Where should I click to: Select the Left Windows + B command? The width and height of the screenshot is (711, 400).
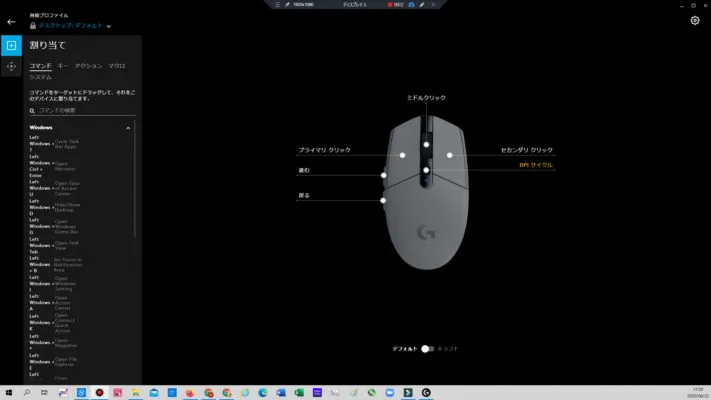pyautogui.click(x=56, y=264)
